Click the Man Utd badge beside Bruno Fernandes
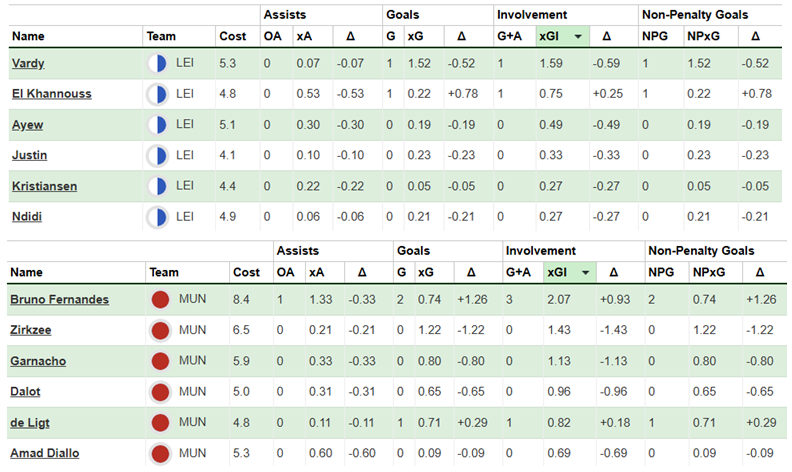 point(160,299)
